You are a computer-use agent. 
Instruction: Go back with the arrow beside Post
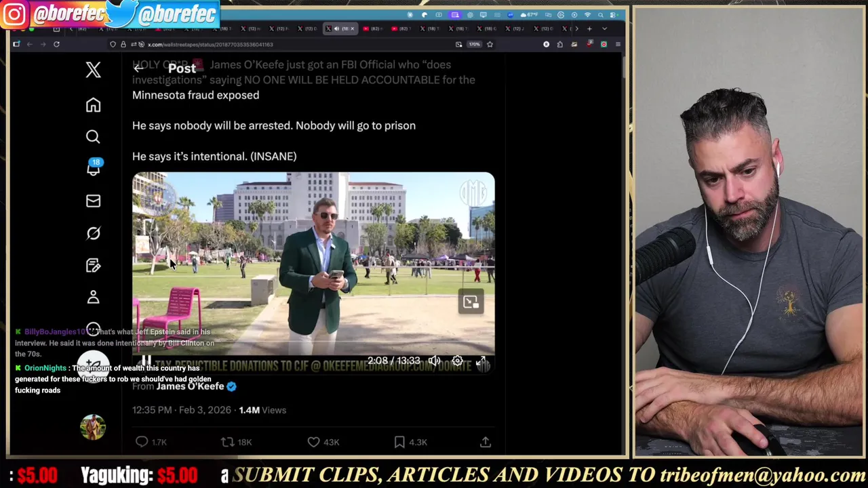(x=138, y=68)
